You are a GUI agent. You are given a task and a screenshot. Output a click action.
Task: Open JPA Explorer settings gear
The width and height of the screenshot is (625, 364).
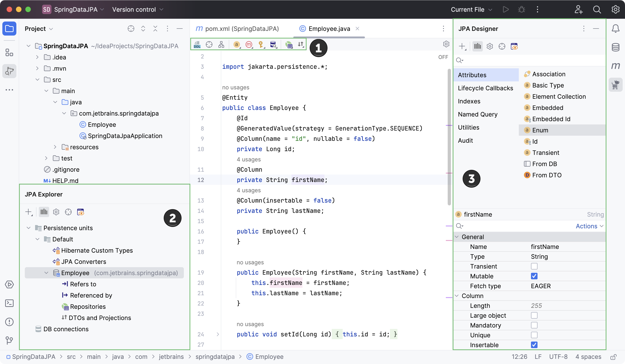coord(56,212)
